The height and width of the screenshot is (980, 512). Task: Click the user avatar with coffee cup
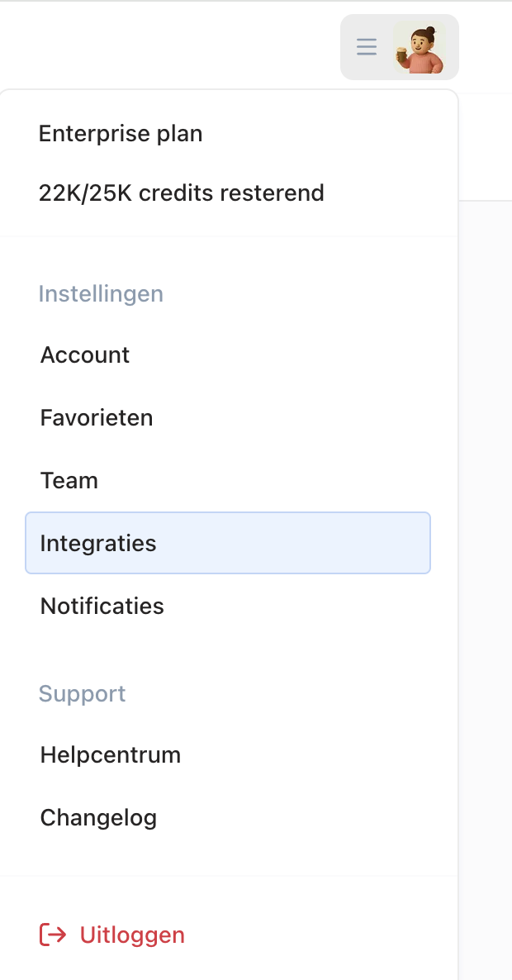tap(420, 47)
